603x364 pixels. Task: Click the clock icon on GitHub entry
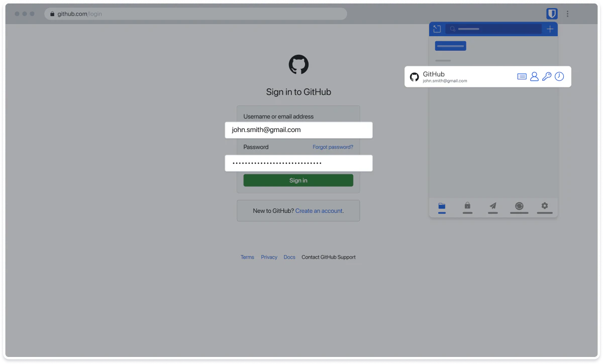coord(559,76)
